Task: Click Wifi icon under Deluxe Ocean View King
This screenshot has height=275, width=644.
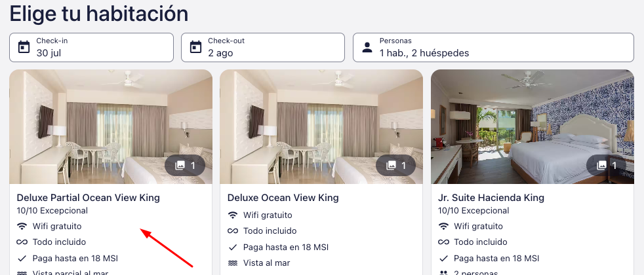Action: (233, 215)
